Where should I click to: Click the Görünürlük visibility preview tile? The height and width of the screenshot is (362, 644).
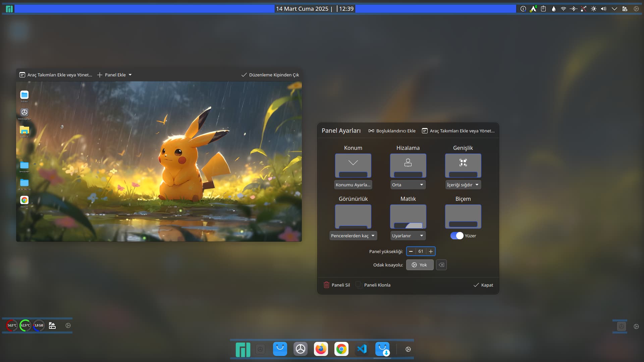click(353, 217)
